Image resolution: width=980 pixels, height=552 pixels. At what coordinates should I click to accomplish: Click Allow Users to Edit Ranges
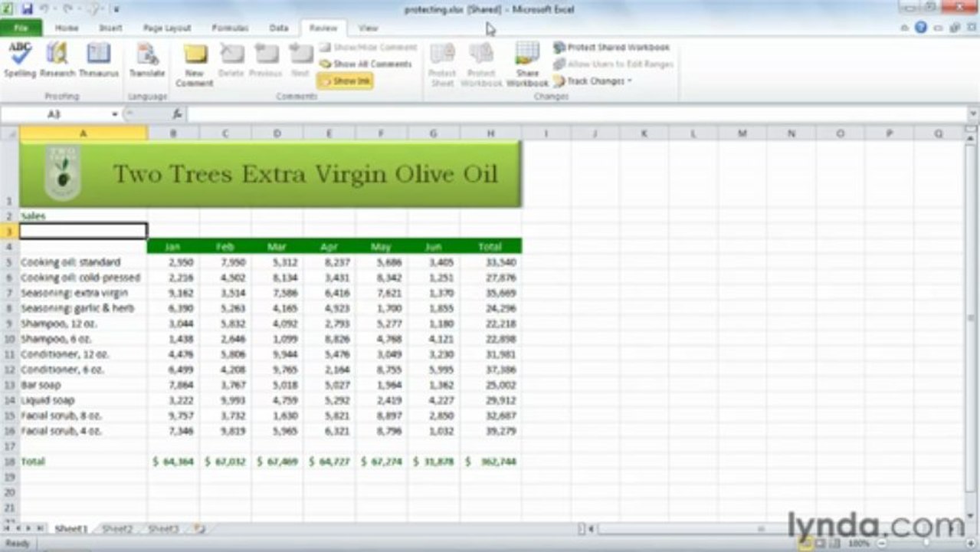614,64
